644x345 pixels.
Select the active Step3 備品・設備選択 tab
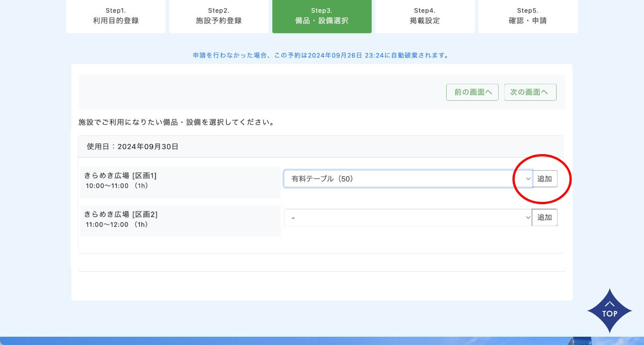tap(322, 16)
